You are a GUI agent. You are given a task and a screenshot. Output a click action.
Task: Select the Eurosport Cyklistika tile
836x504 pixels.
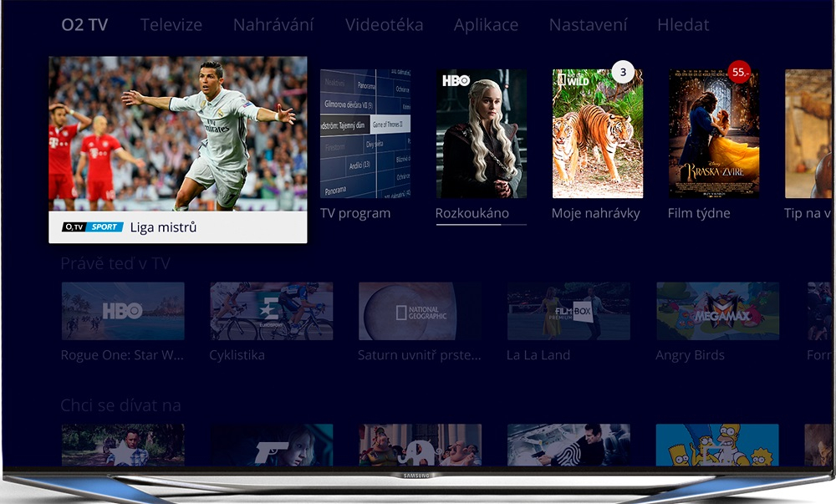point(272,311)
